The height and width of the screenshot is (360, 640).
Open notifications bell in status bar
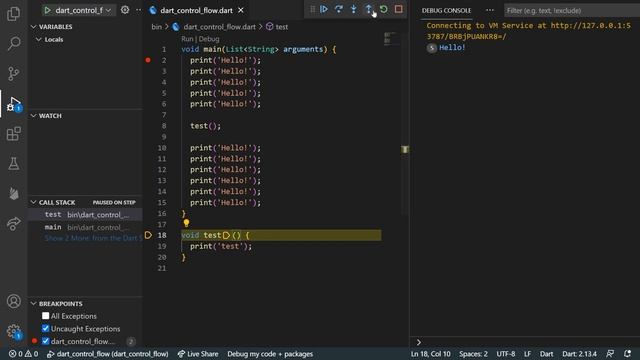tap(627, 354)
